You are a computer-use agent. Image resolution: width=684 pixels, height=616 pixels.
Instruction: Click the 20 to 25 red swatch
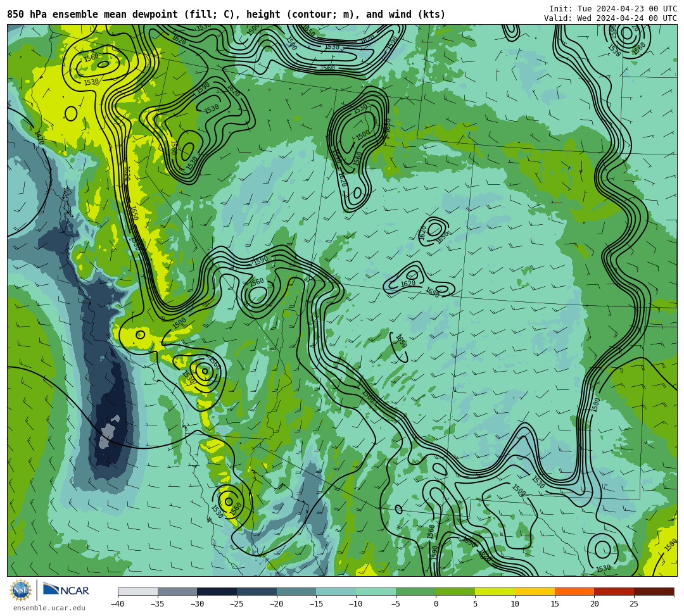coord(614,591)
